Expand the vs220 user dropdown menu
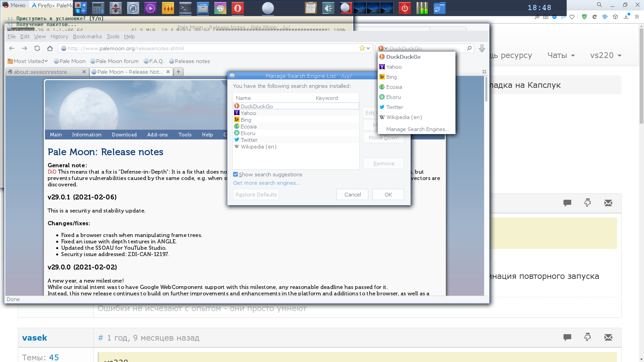Screen dimensions: 644x362 coord(606,55)
